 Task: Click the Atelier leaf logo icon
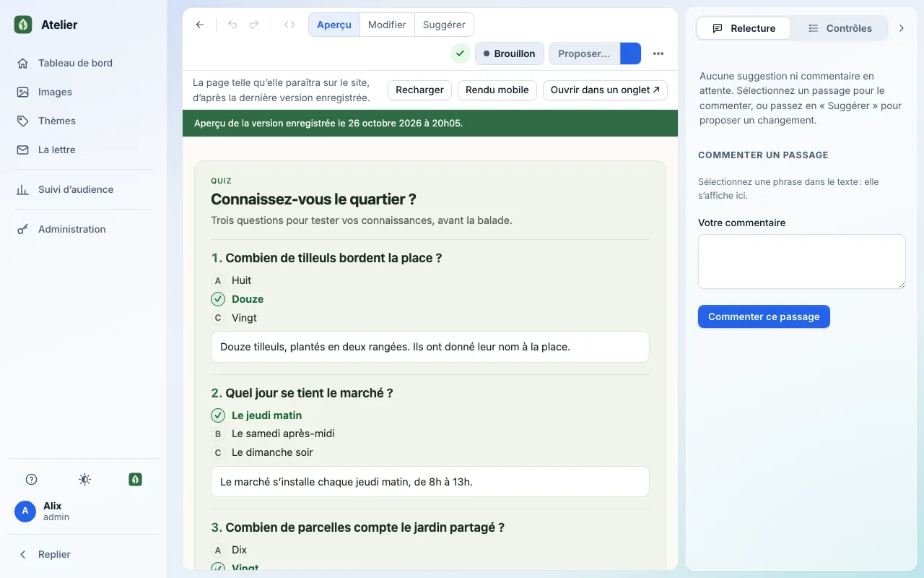coord(23,25)
